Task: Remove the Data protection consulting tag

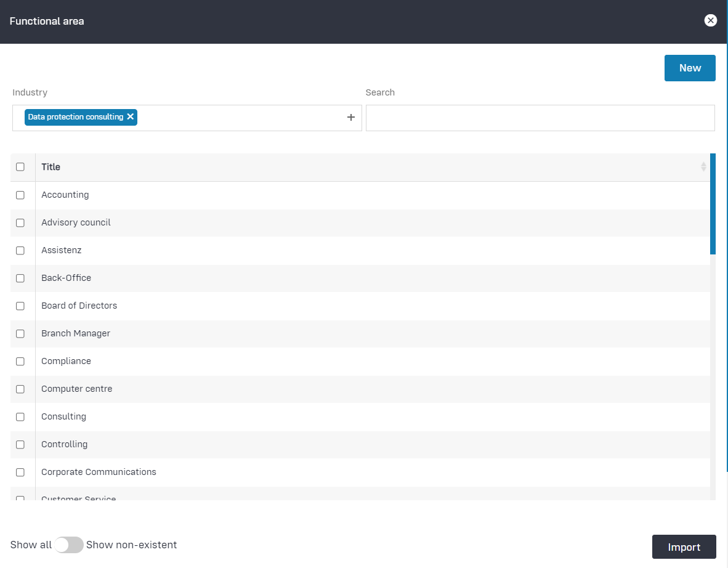Action: pos(131,117)
